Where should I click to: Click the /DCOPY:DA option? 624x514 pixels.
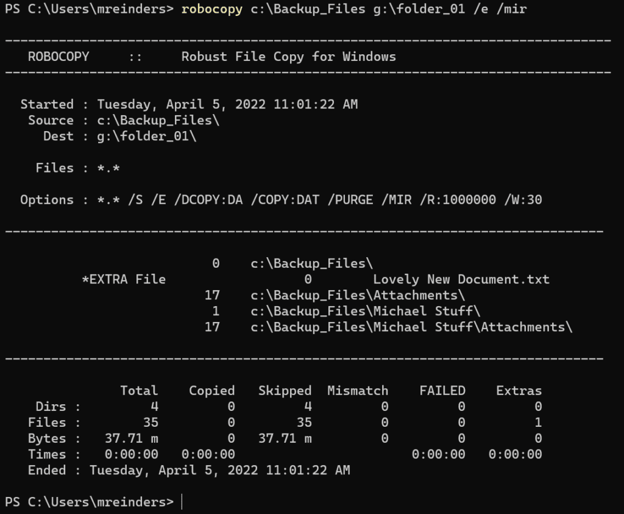click(x=208, y=200)
